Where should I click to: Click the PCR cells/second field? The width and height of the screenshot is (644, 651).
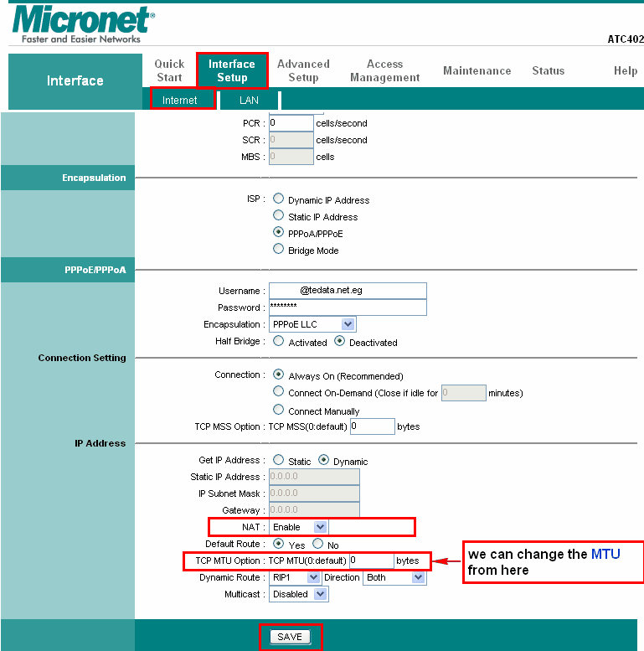coord(291,123)
